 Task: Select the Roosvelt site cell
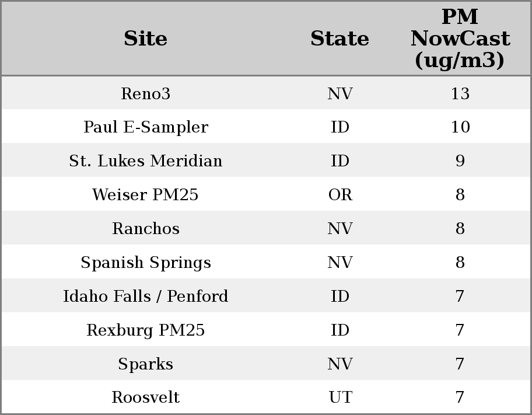click(145, 397)
